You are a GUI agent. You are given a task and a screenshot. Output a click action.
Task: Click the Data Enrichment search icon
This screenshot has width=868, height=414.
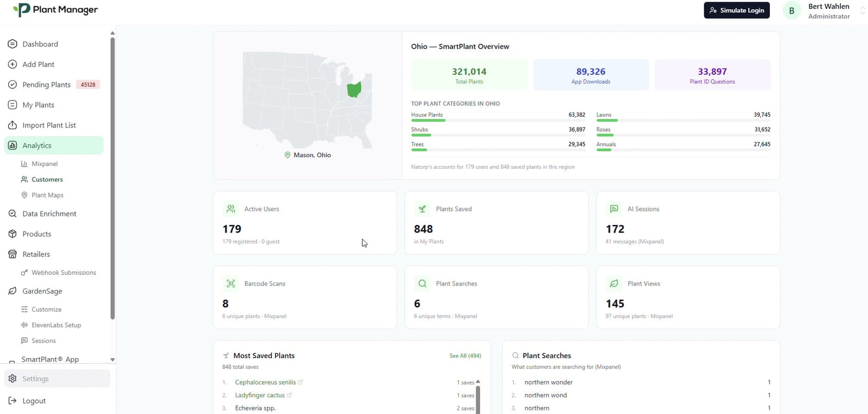point(12,214)
